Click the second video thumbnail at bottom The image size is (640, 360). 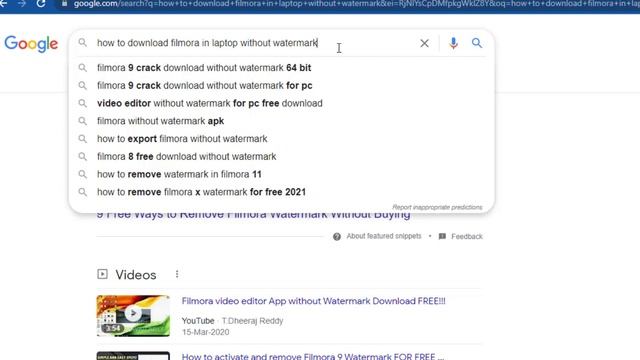133,356
